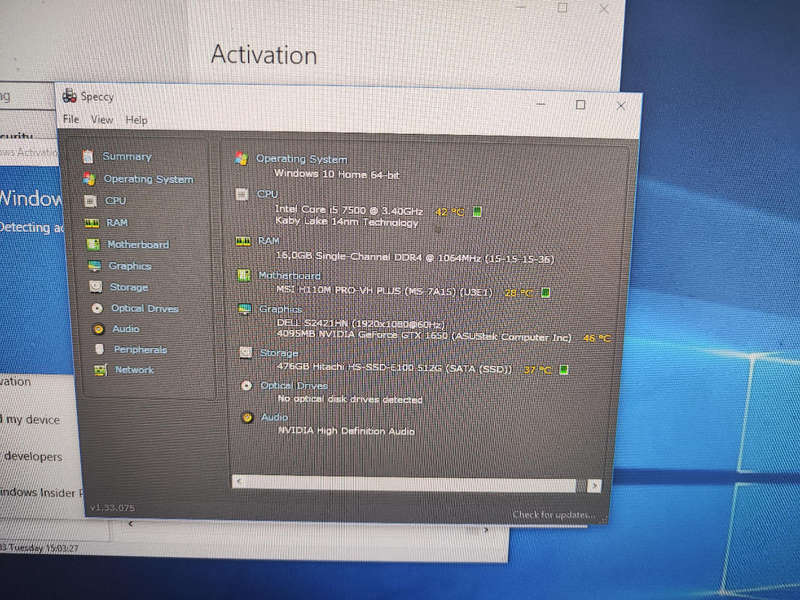Click the 'Check for updates...' link
Viewport: 800px width, 600px height.
(x=553, y=514)
